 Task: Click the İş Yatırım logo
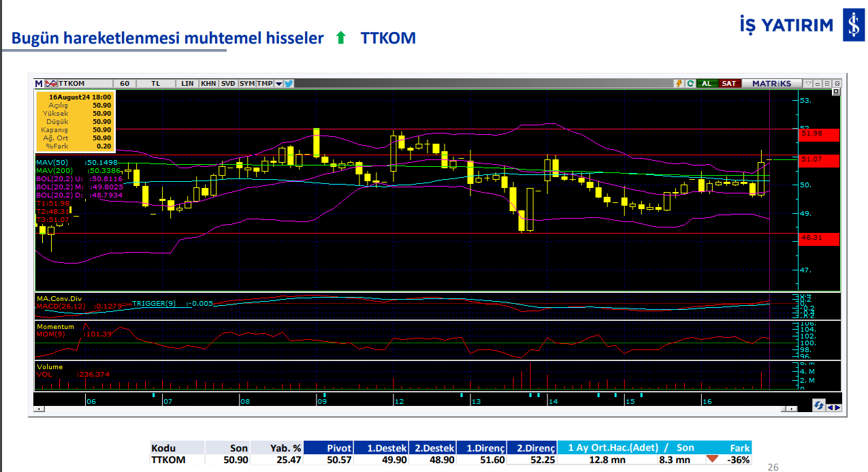pyautogui.click(x=853, y=26)
